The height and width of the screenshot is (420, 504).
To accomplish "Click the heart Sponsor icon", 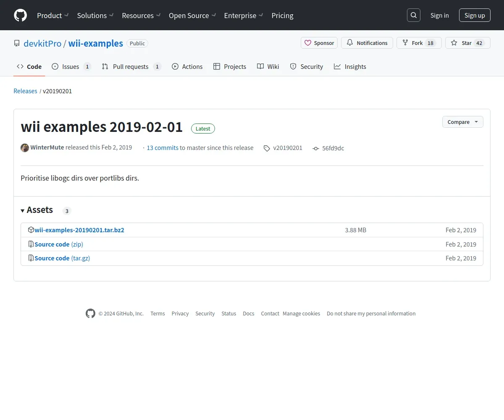I will point(308,43).
